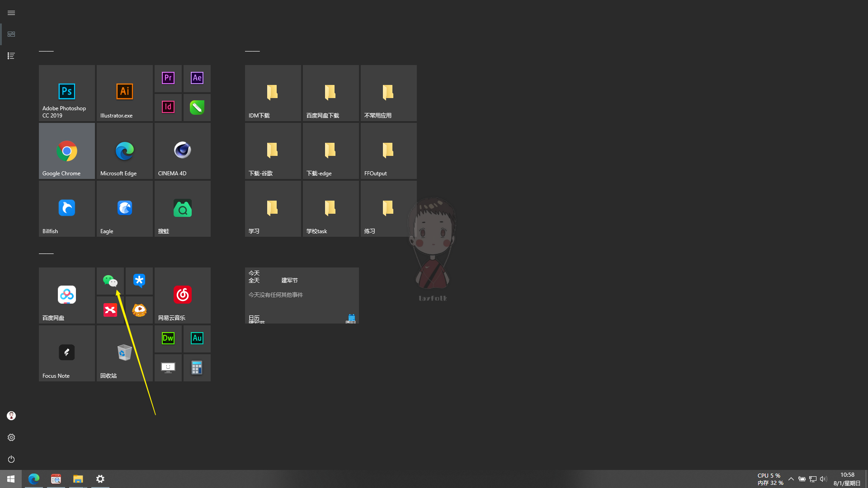Image resolution: width=868 pixels, height=488 pixels.
Task: Open Edge from the taskbar
Action: [34, 479]
